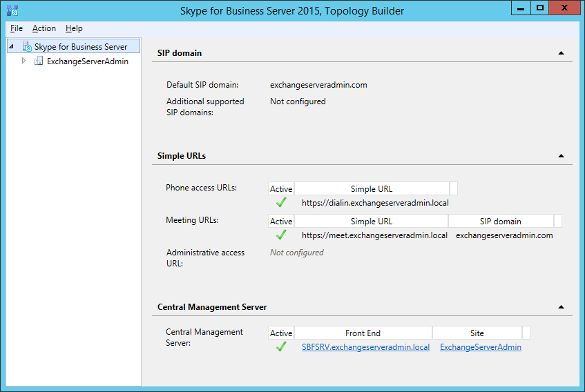The height and width of the screenshot is (392, 585).
Task: Click the 'SIP domain' section heading
Action: pyautogui.click(x=180, y=53)
